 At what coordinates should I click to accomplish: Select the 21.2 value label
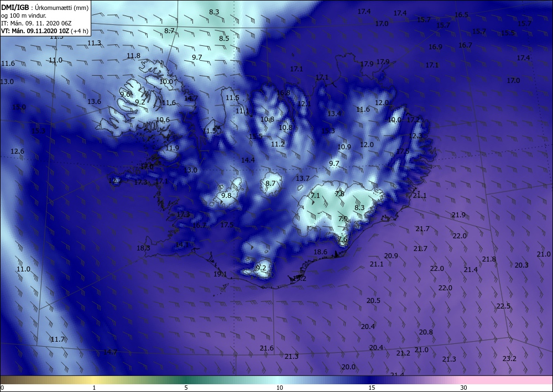(403, 353)
